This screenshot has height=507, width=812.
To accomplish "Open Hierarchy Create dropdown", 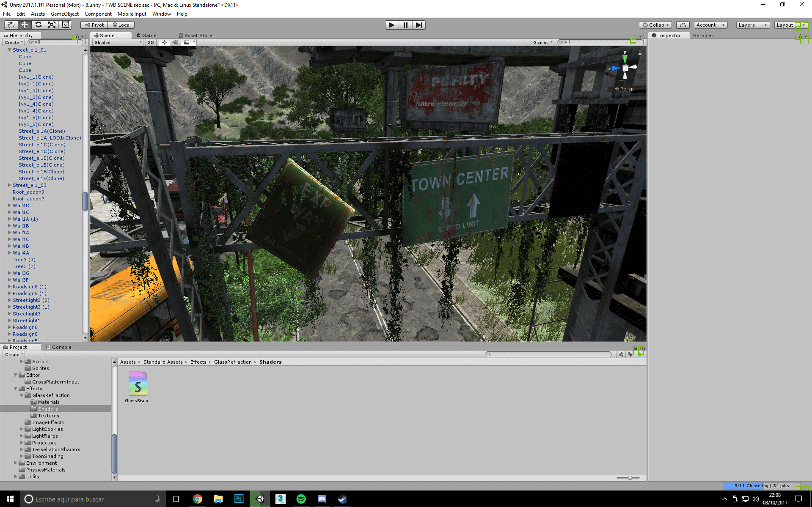I will tap(14, 42).
